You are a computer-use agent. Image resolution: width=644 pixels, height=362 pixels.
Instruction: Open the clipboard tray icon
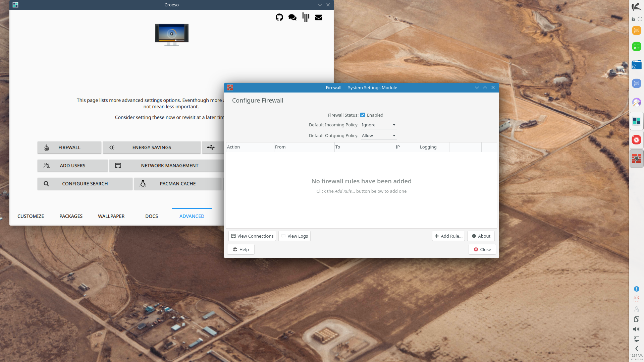[x=636, y=319]
